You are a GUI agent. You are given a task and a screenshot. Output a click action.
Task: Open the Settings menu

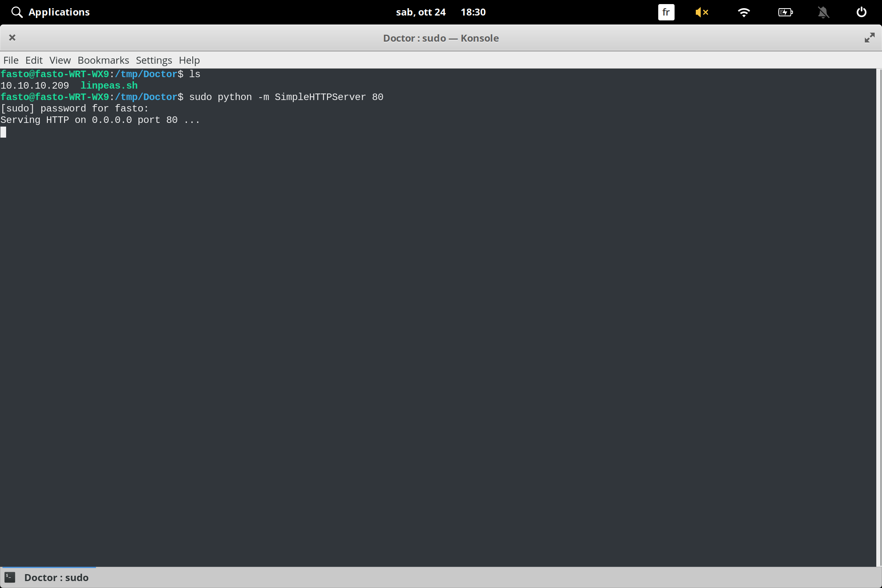153,60
